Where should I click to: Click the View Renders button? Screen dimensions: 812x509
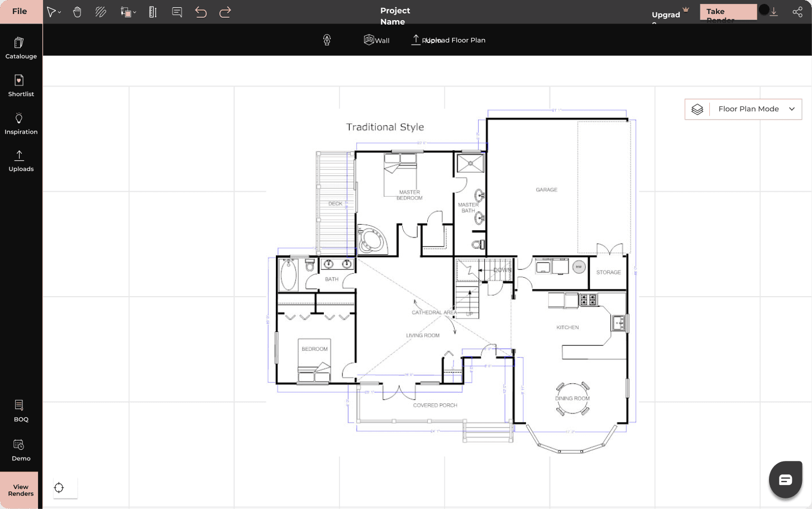tap(19, 490)
